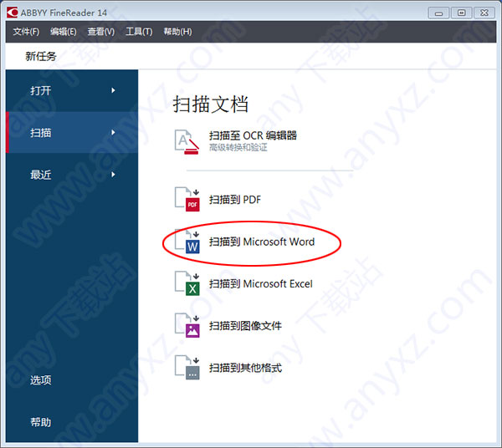
Task: Click the Word document icon
Action: (187, 241)
